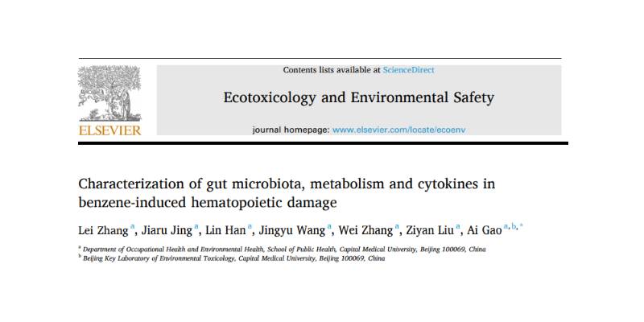Click superscript 'b' after Ai Gao
644x322 pixels.
tap(515, 226)
